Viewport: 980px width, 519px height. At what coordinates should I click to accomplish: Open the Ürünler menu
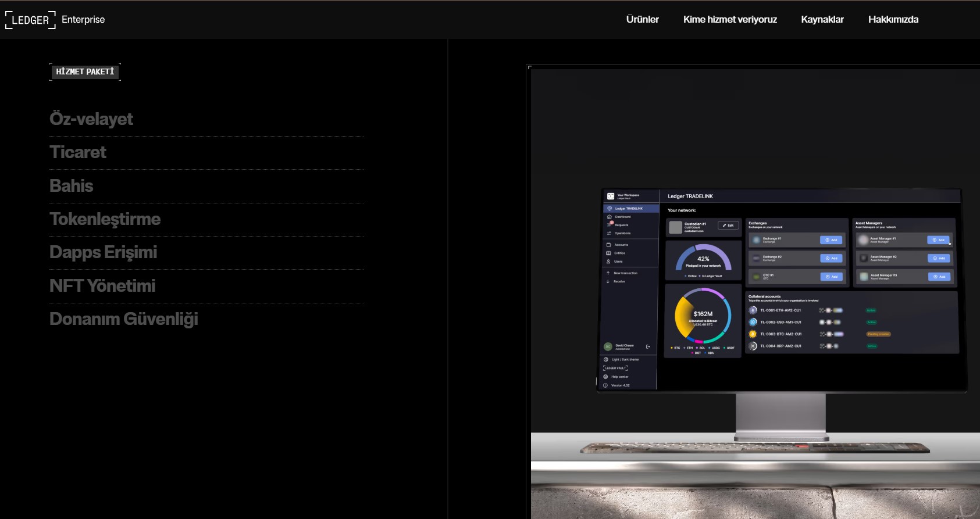[642, 19]
